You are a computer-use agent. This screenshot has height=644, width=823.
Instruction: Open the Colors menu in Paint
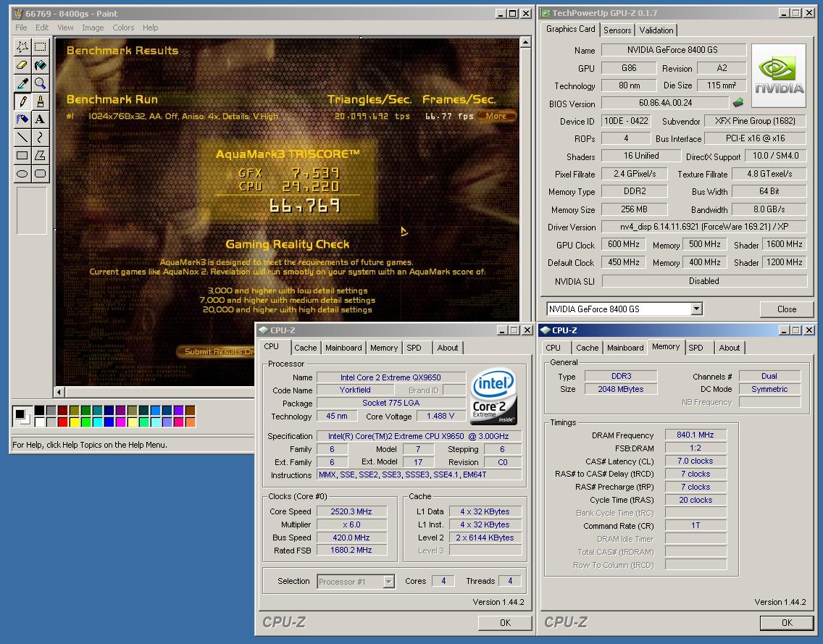pos(123,28)
